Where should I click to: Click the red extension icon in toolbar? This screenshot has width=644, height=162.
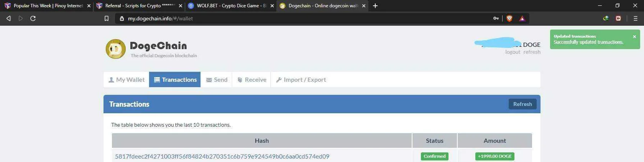(x=618, y=18)
